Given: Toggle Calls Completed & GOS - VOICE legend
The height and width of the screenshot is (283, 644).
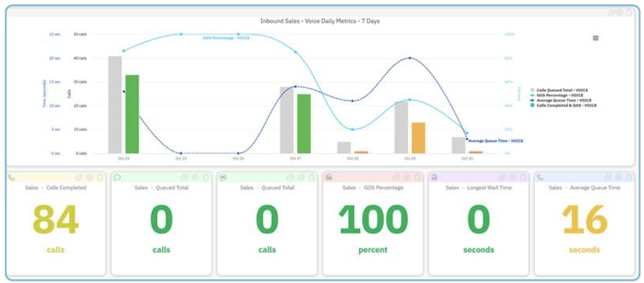Looking at the screenshot, I should click(x=565, y=105).
